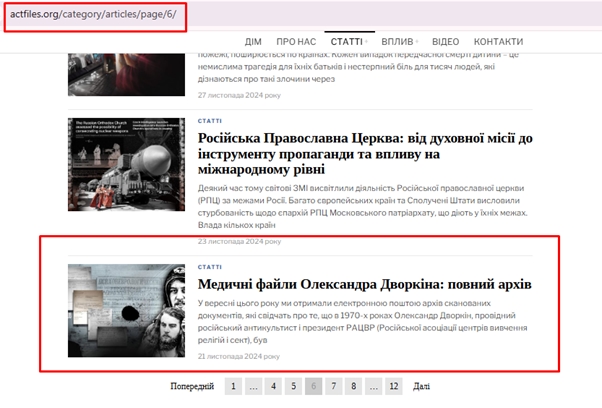Image resolution: width=602 pixels, height=408 pixels.
Task: Go to next page via Далі
Action: [421, 386]
